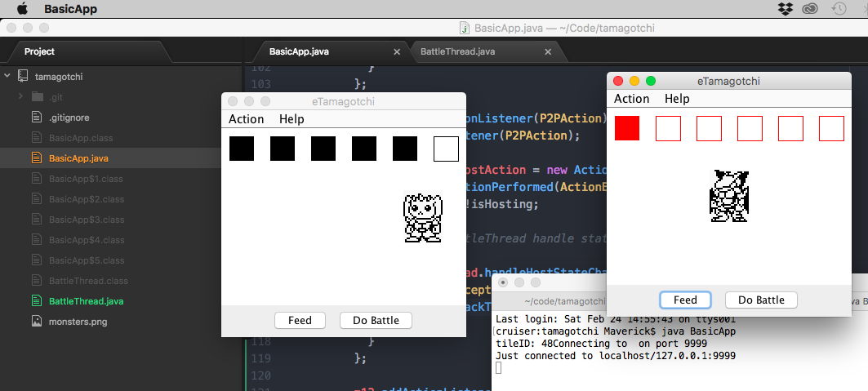Close the right eTamagotchi window
Screen dimensions: 868x391
click(x=618, y=82)
